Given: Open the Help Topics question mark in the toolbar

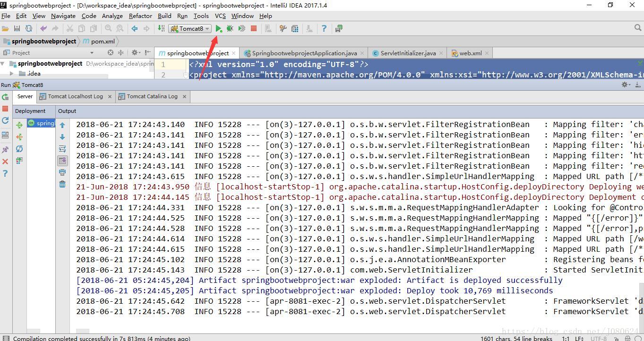Looking at the screenshot, I should 324,29.
